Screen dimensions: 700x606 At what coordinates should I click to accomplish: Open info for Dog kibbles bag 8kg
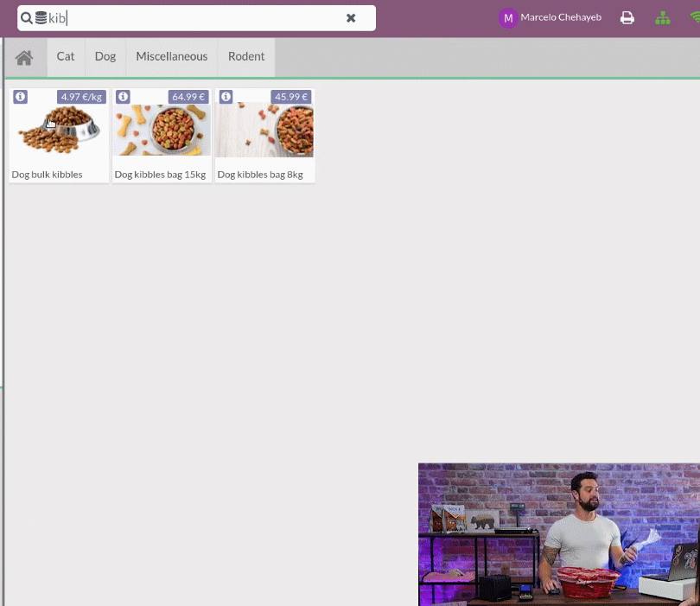click(x=226, y=97)
